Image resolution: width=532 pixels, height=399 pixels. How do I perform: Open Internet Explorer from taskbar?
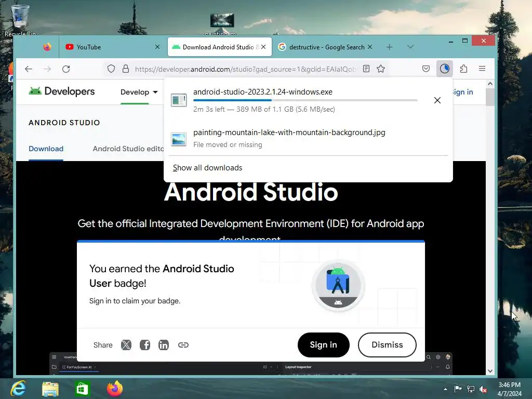point(18,389)
